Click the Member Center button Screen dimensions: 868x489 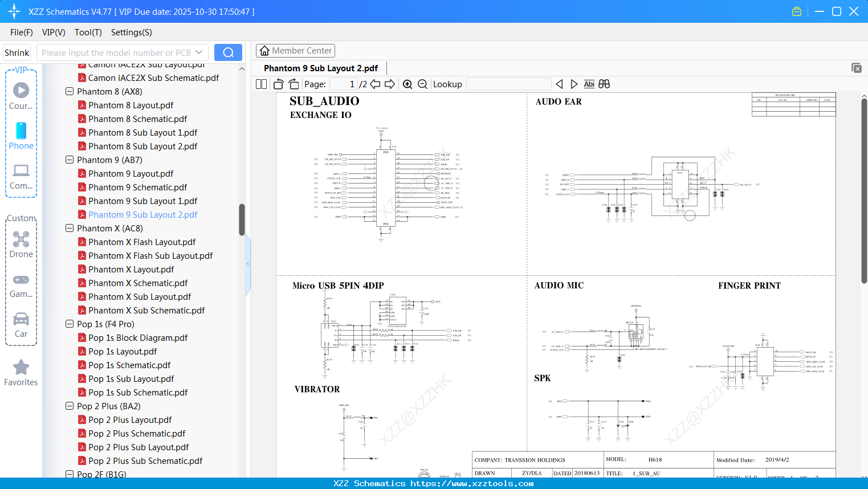[x=295, y=50]
